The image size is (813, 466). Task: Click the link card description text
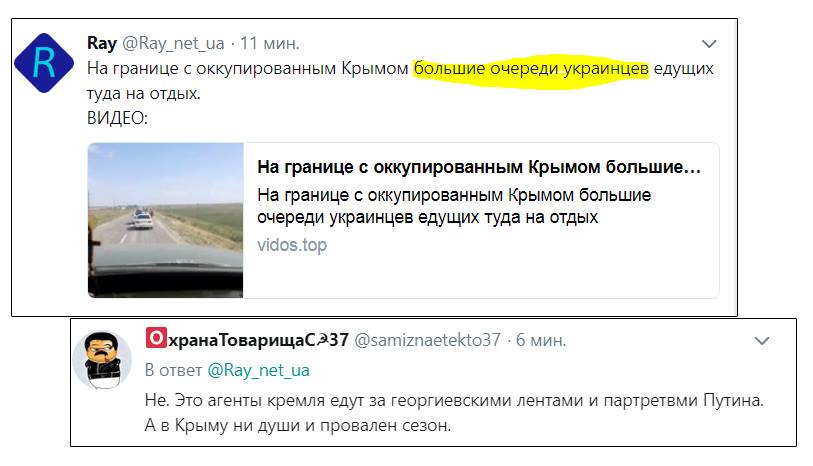pos(454,206)
